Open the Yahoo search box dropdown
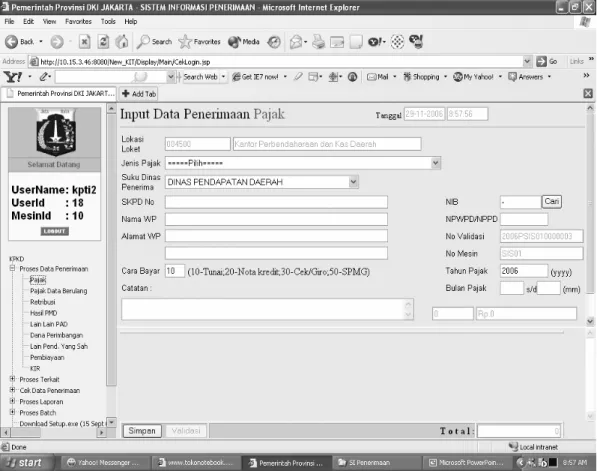The image size is (597, 471). 171,77
